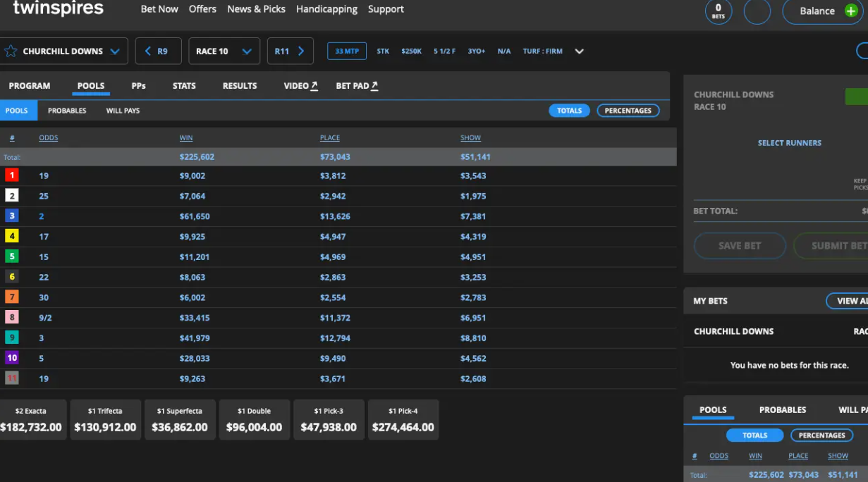Open the Handicapping menu
The width and height of the screenshot is (868, 482).
pyautogui.click(x=326, y=9)
